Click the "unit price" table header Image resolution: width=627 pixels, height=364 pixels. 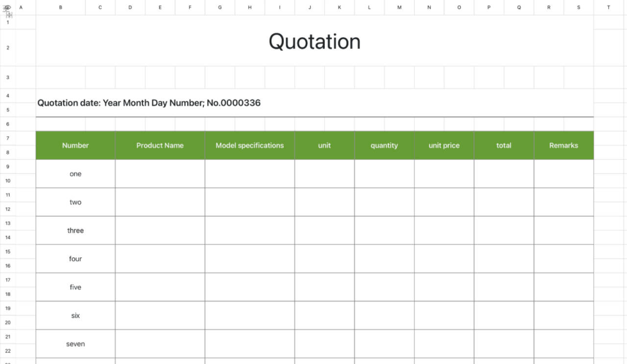444,146
